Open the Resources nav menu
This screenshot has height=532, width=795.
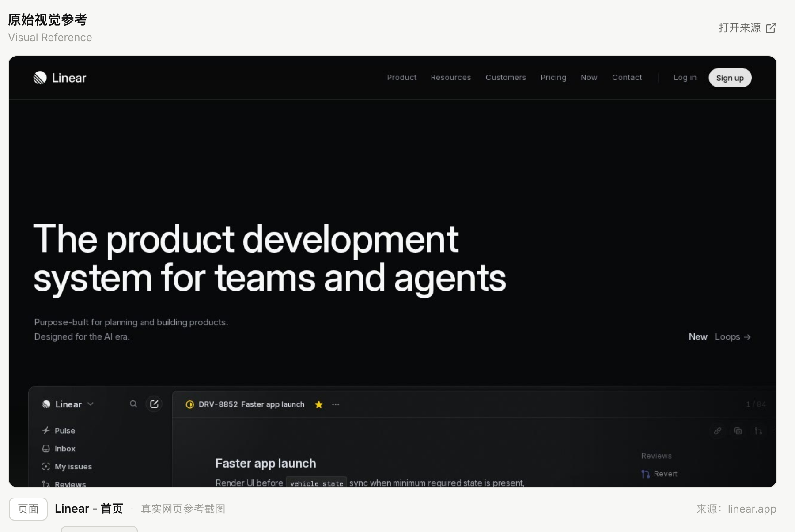(450, 78)
